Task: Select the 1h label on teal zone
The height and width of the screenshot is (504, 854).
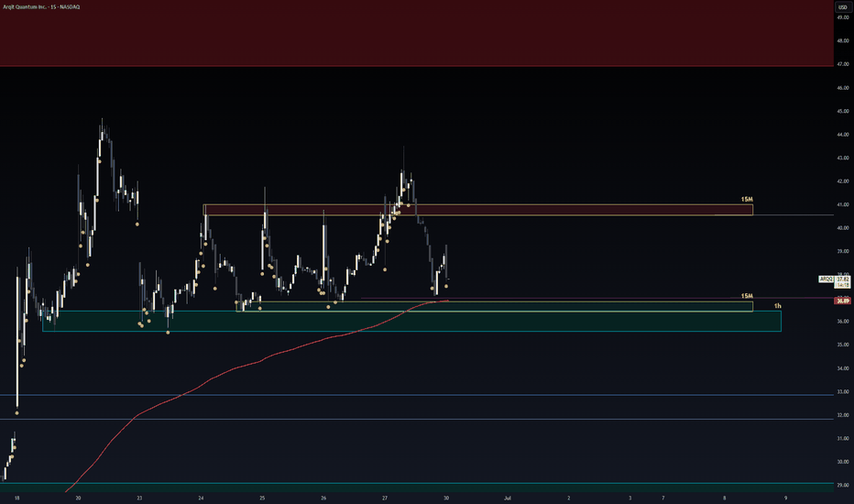Action: (x=778, y=306)
